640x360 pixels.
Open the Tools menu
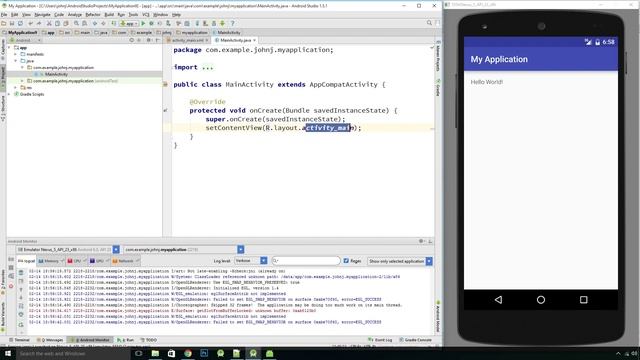(x=133, y=15)
